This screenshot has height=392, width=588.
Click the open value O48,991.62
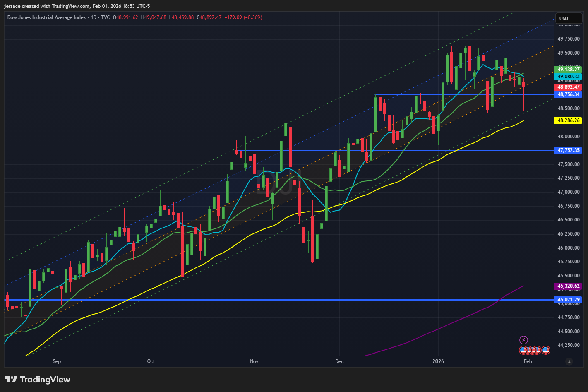(126, 17)
